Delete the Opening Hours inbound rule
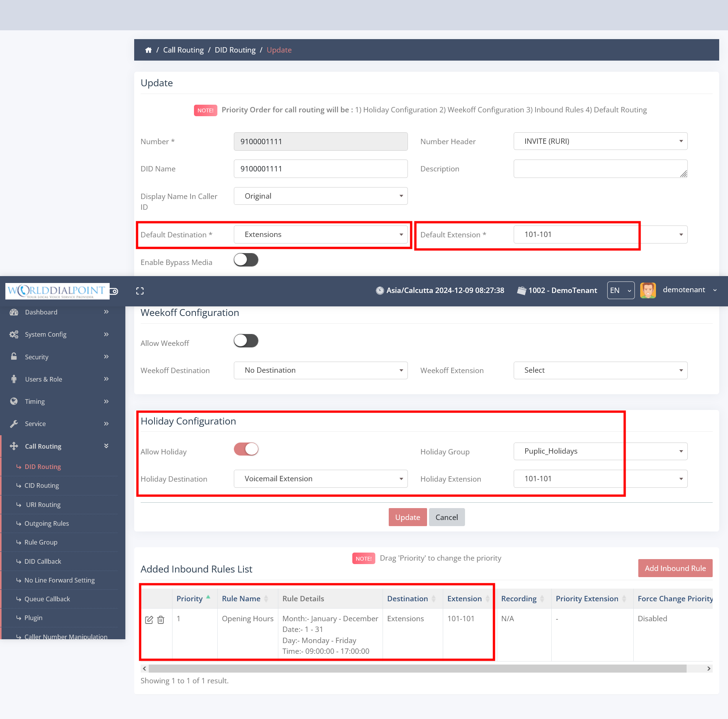 [x=161, y=620]
